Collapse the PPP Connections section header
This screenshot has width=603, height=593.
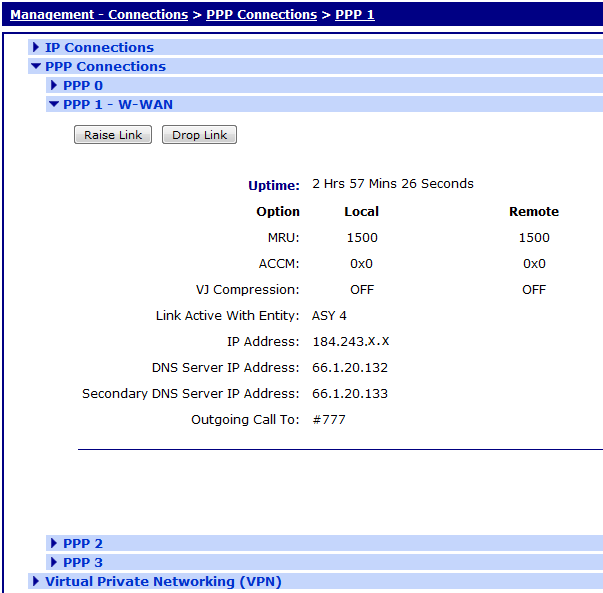tap(105, 67)
